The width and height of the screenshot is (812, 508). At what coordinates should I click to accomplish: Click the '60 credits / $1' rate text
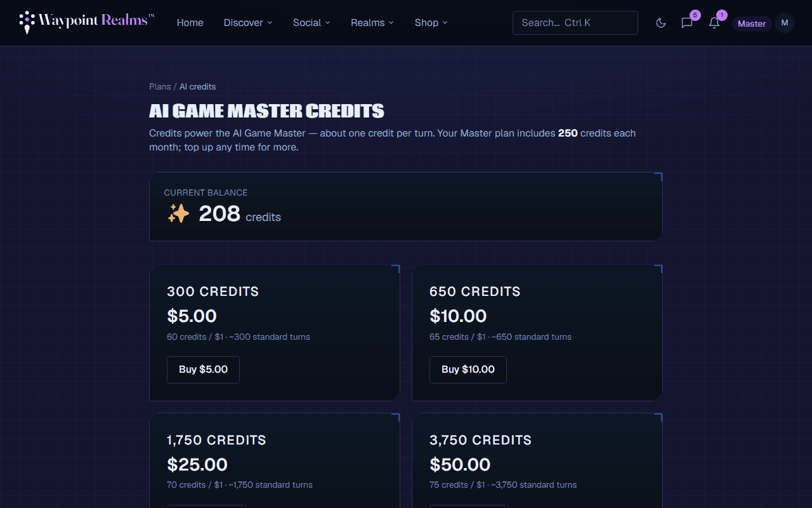click(195, 337)
